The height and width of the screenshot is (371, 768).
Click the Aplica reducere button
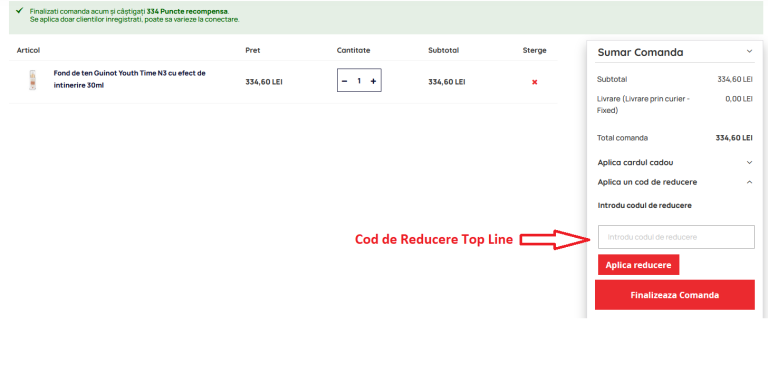638,265
